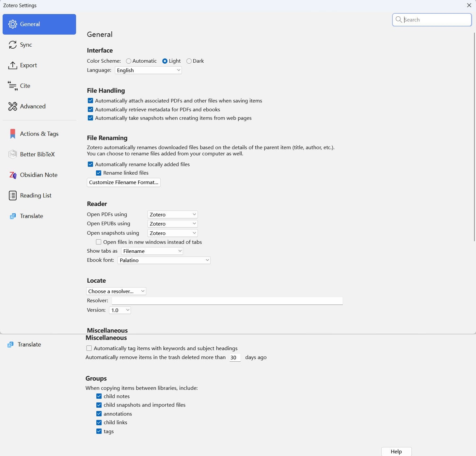Toggle automatically attach associated PDFs checkbox
This screenshot has height=456, width=476.
[90, 101]
